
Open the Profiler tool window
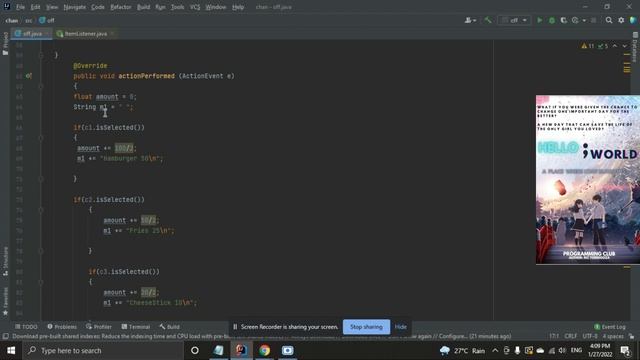click(x=99, y=327)
